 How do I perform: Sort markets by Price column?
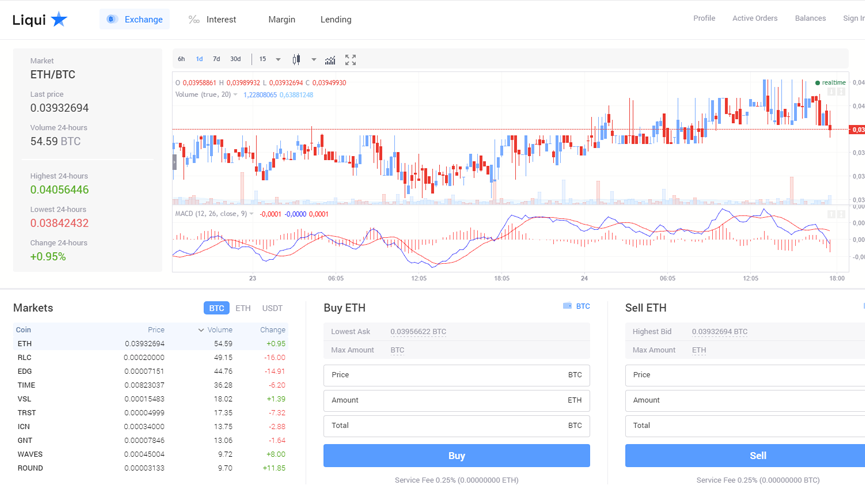156,330
